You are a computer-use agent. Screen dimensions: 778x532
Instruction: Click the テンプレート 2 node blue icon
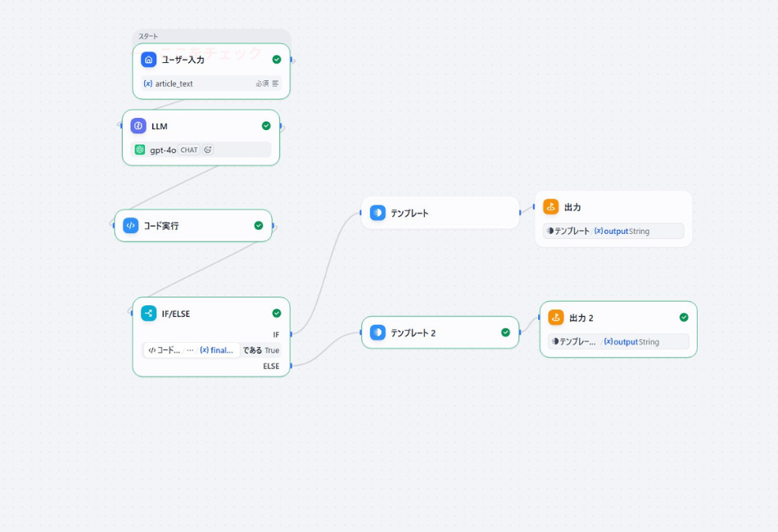tap(378, 332)
